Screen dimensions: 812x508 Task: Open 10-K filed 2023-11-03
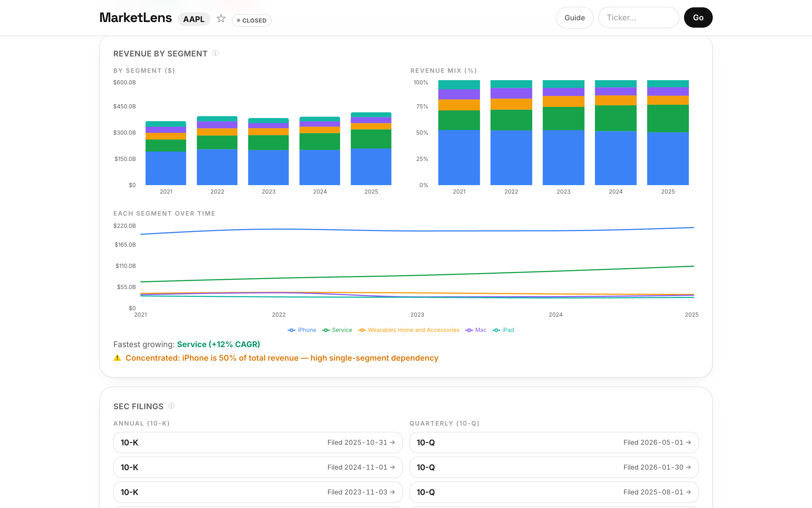pyautogui.click(x=258, y=492)
